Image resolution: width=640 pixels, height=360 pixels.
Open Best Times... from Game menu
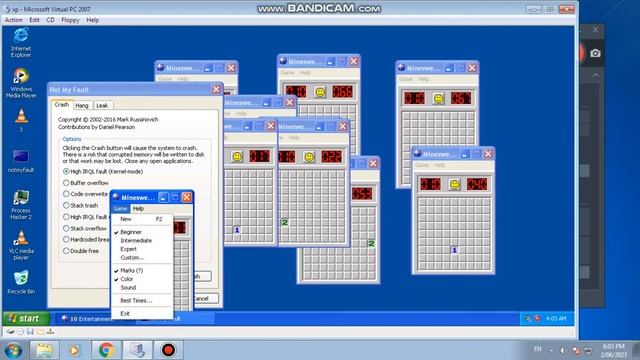(x=142, y=300)
